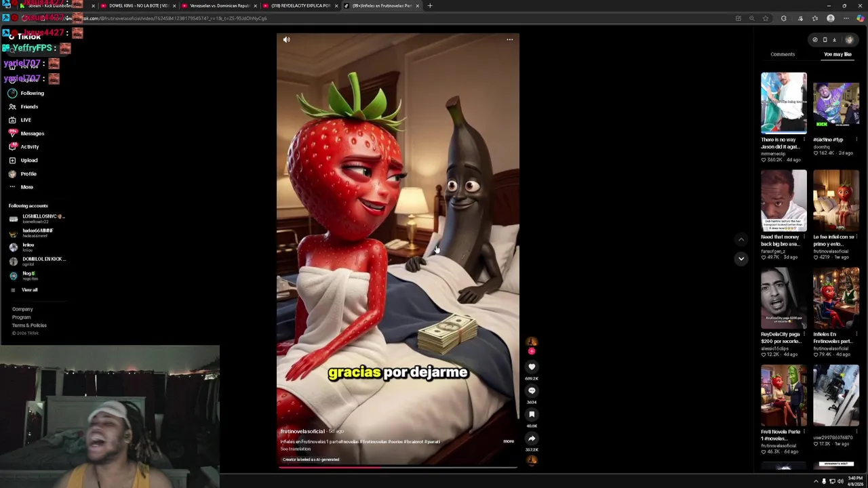
Task: Save video with the bookmark icon
Action: (532, 414)
